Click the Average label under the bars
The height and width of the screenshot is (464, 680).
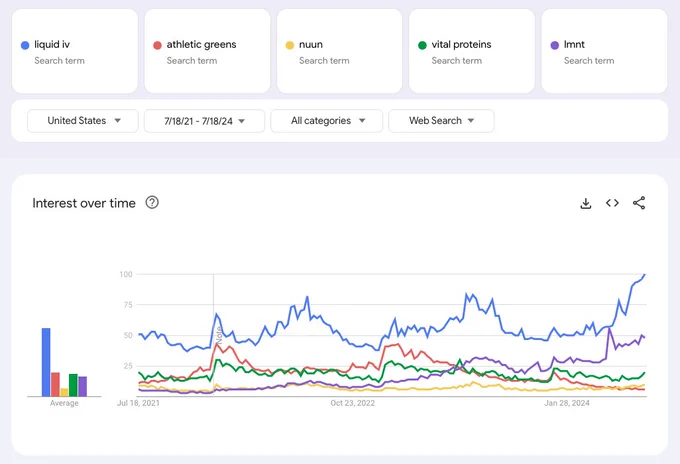pyautogui.click(x=64, y=403)
